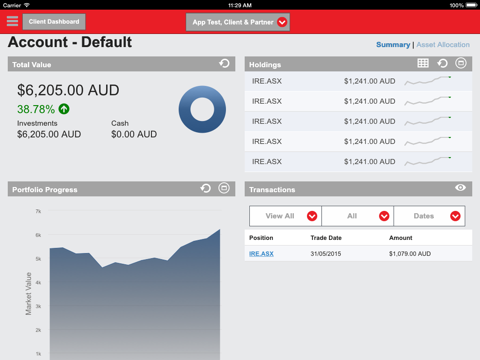Expand the App Test client selector

(x=238, y=22)
